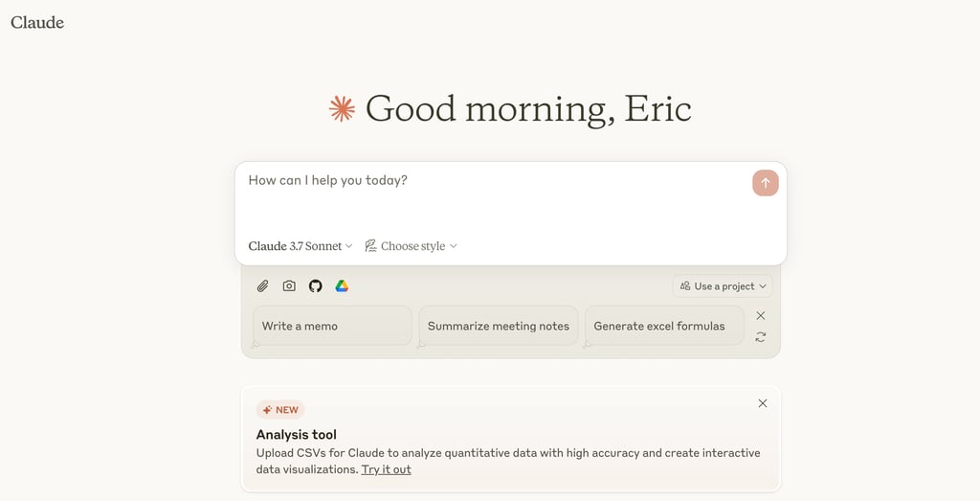Select the Write a memo suggestion
The height and width of the screenshot is (501, 980).
332,326
